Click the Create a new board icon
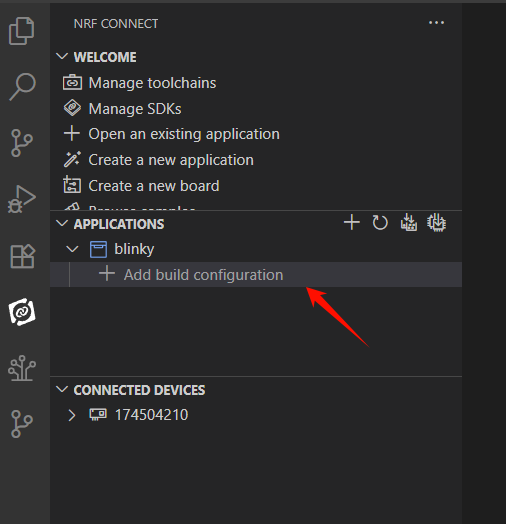Screen dimensions: 506x524 tap(72, 185)
